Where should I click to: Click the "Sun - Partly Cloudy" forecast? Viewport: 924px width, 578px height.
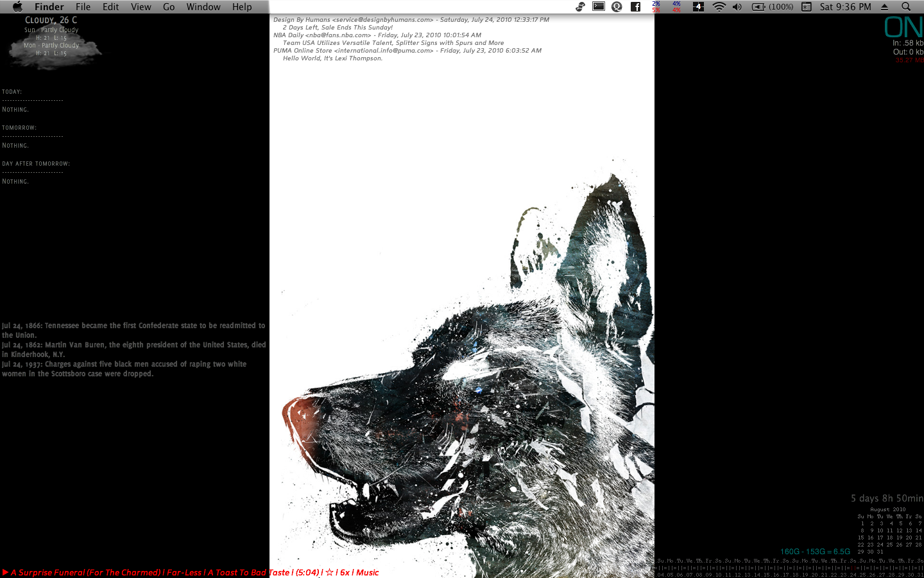tap(51, 30)
